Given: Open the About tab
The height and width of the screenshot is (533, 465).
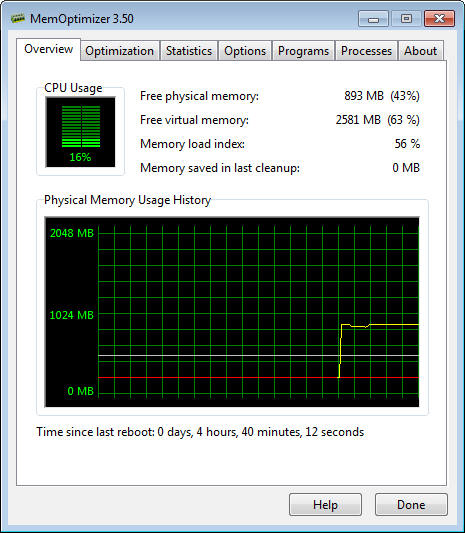Looking at the screenshot, I should [420, 51].
